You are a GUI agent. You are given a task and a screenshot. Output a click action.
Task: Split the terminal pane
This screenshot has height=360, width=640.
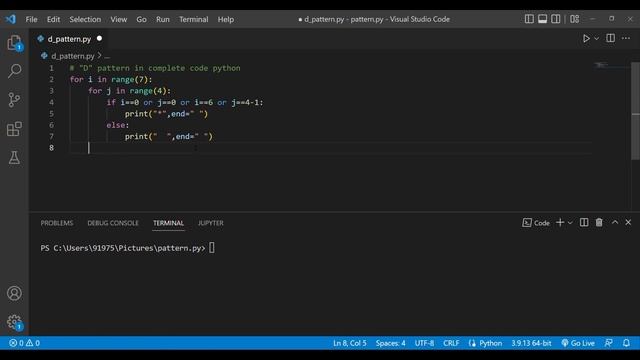584,222
